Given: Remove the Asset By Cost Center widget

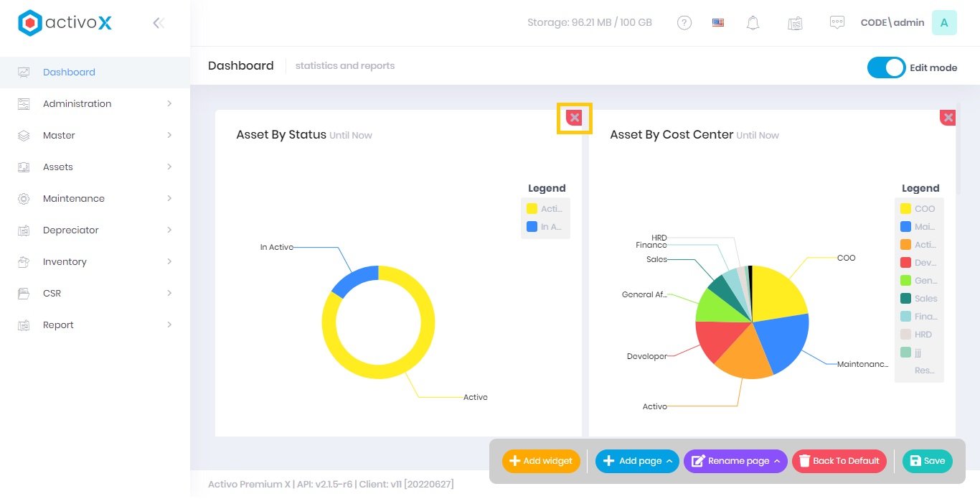Looking at the screenshot, I should pyautogui.click(x=948, y=118).
